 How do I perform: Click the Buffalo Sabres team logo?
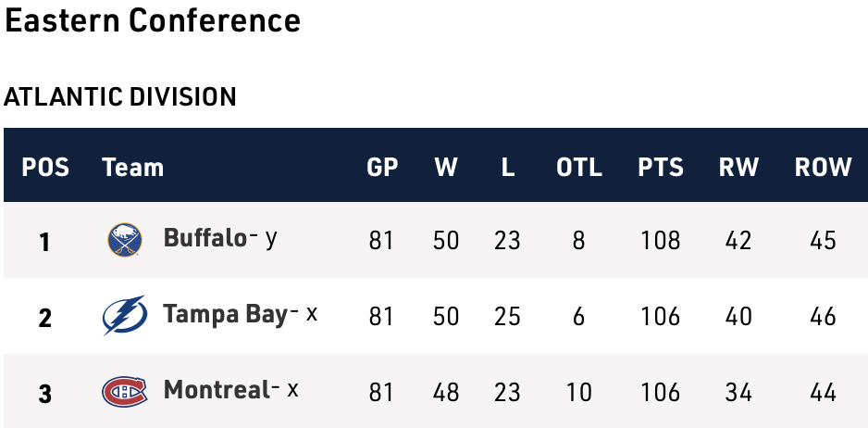[x=125, y=240]
